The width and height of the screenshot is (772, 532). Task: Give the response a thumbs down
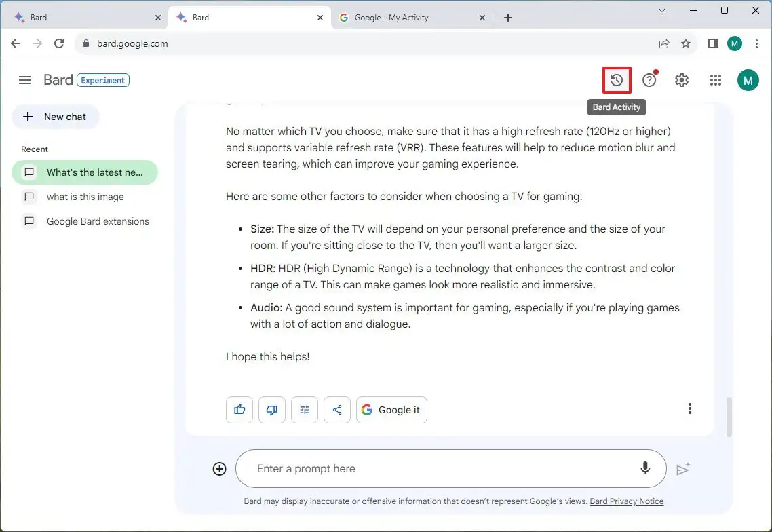(x=272, y=409)
